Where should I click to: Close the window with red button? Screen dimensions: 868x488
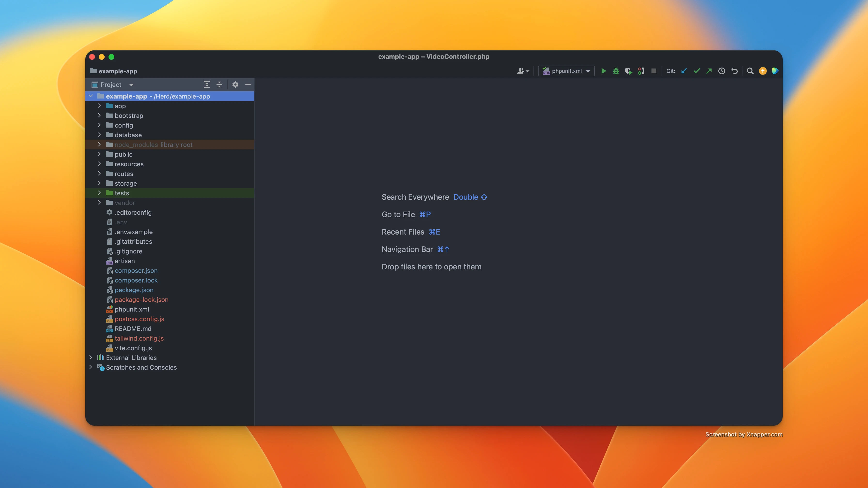point(92,57)
